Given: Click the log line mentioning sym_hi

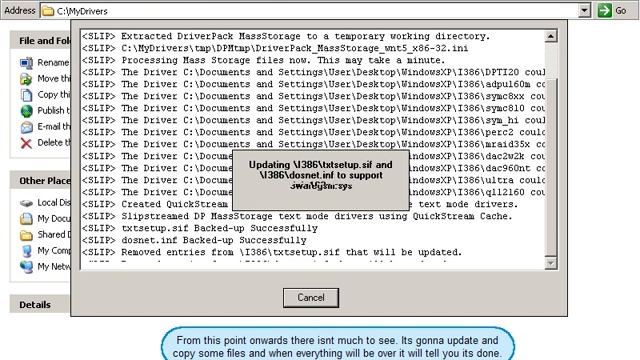Looking at the screenshot, I should click(x=313, y=120).
